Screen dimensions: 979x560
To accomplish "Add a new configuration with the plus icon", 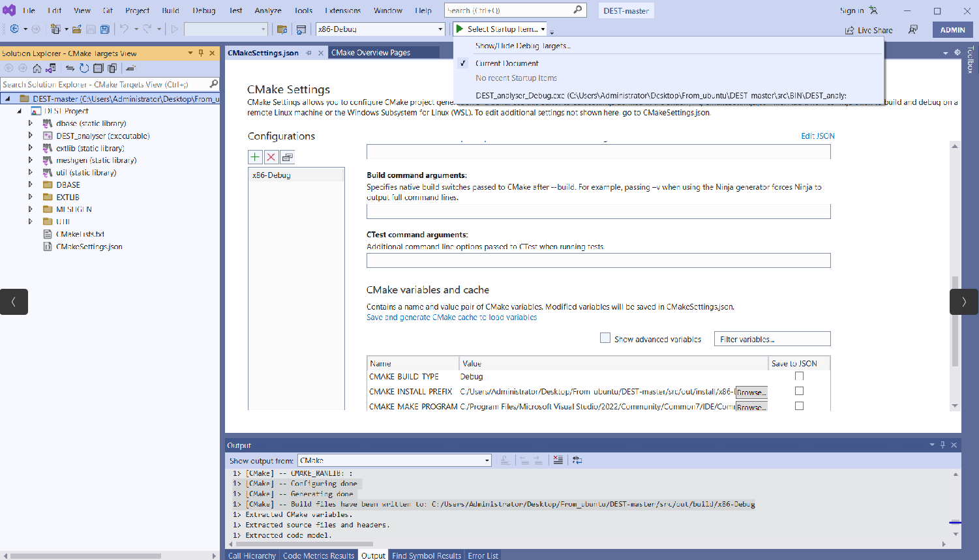I will pos(255,157).
